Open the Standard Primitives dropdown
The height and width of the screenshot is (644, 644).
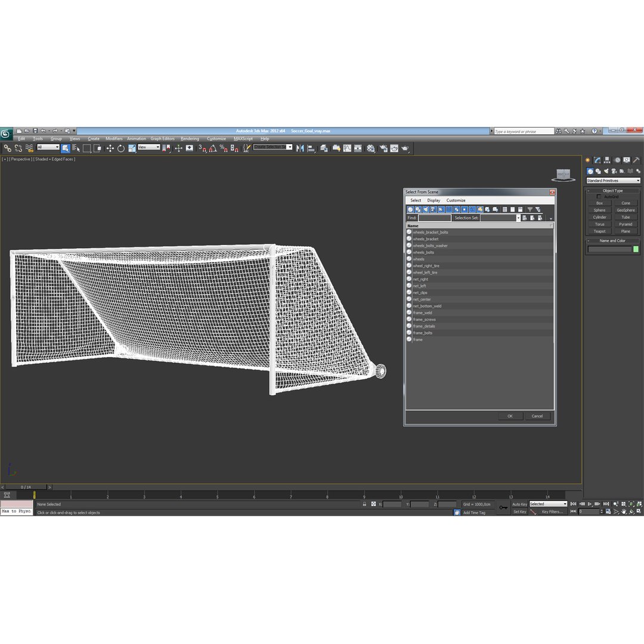(x=613, y=181)
